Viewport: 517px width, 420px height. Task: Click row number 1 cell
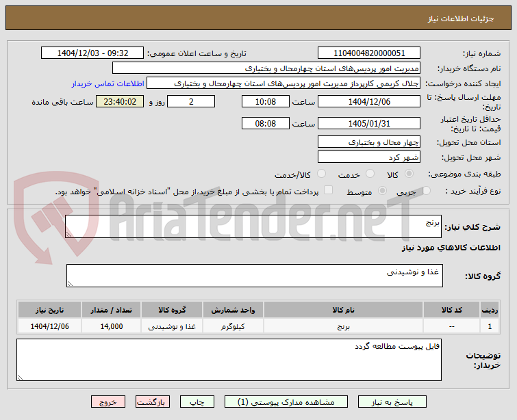[490, 326]
